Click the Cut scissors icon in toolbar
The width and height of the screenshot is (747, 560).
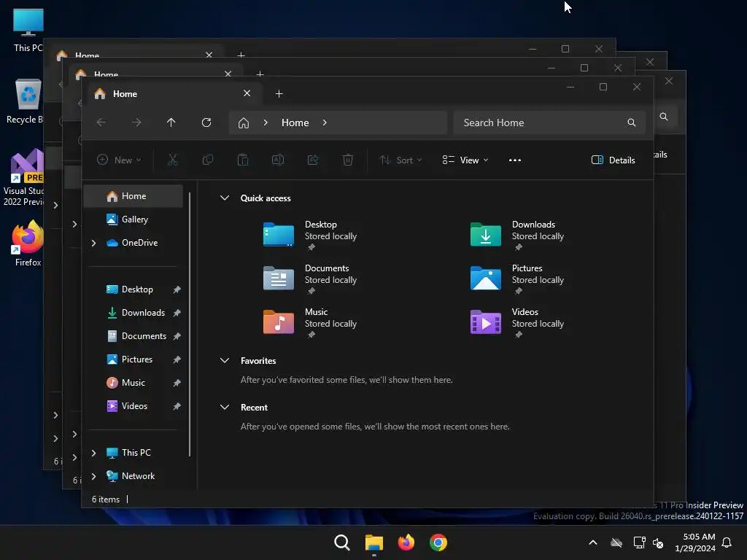(x=172, y=160)
